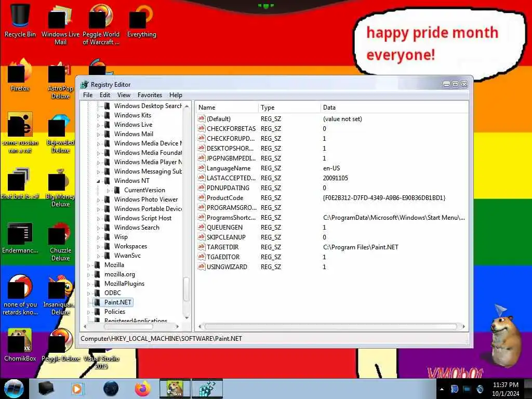Click tree pane scroll down arrow
This screenshot has height=399, width=532.
coord(187,317)
